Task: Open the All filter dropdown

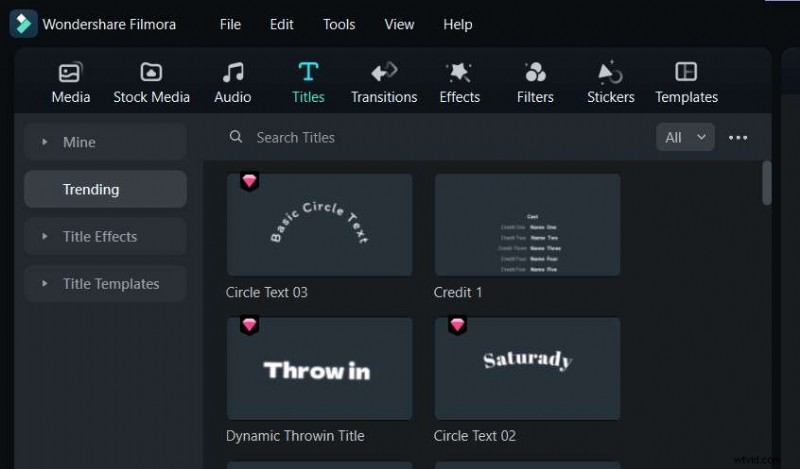Action: [x=685, y=137]
